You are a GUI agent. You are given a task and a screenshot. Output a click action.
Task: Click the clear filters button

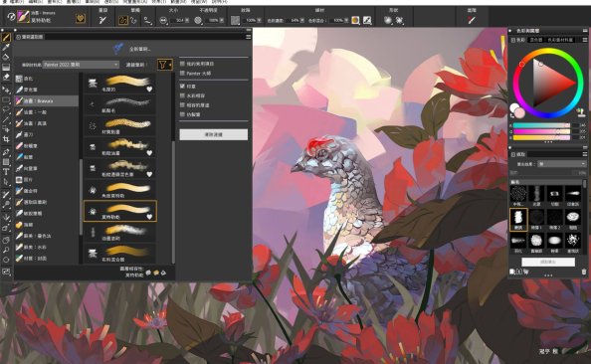point(213,134)
